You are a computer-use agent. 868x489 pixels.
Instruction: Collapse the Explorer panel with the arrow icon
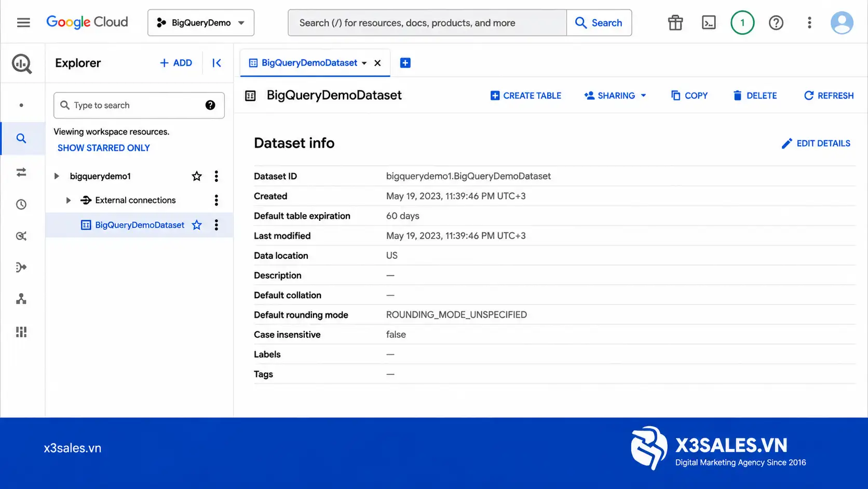(x=217, y=63)
